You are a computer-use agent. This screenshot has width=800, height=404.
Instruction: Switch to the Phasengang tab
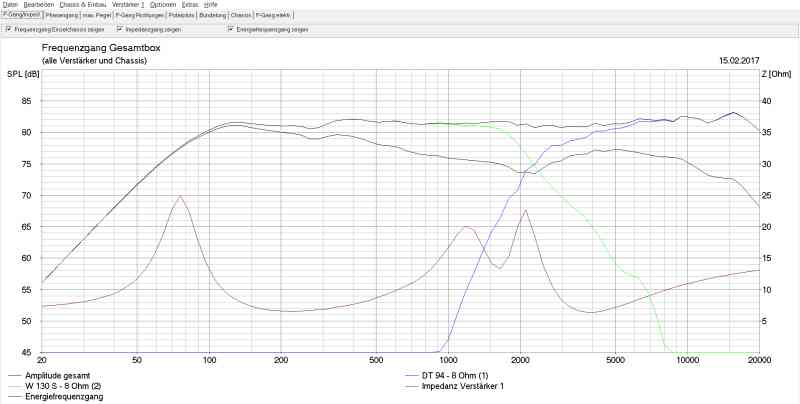tap(61, 15)
